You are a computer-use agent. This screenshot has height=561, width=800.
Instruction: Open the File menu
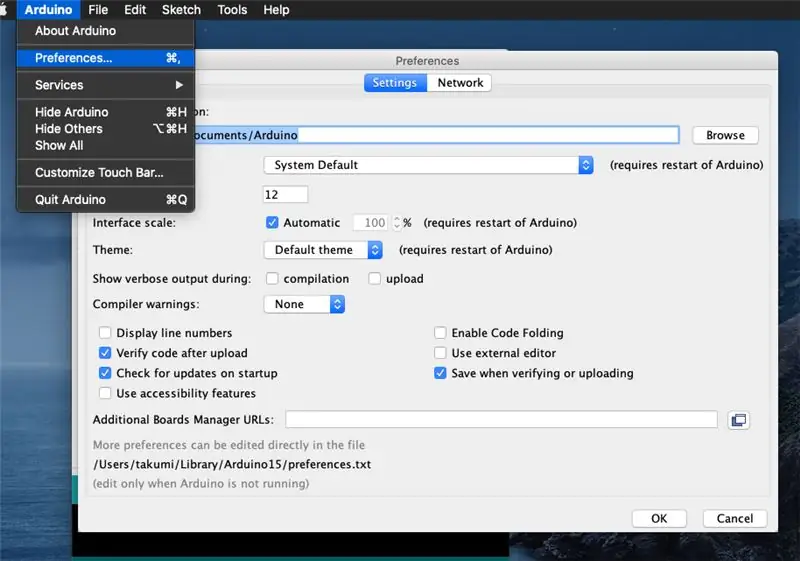[x=98, y=10]
